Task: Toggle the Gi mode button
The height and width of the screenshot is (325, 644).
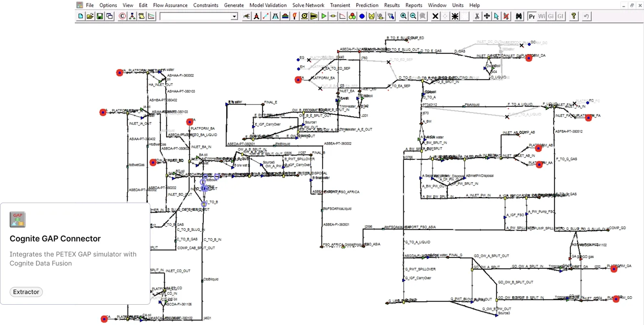Action: (551, 16)
